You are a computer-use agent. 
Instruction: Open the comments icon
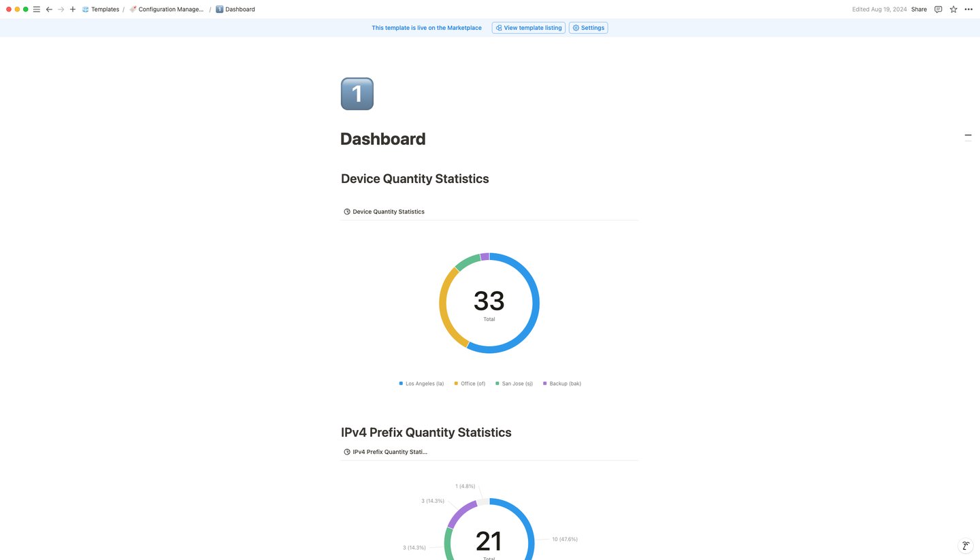[x=938, y=10]
